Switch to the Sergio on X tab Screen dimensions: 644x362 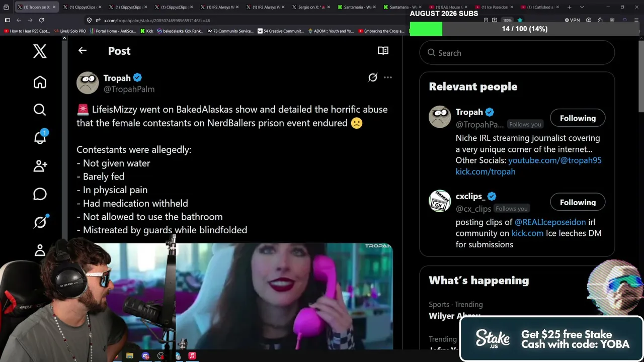(311, 7)
